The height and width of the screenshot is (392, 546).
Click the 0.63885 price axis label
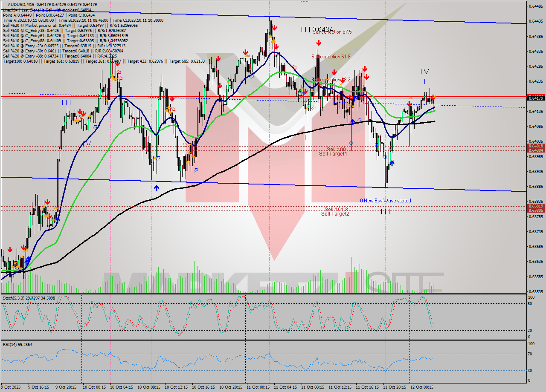(536, 186)
